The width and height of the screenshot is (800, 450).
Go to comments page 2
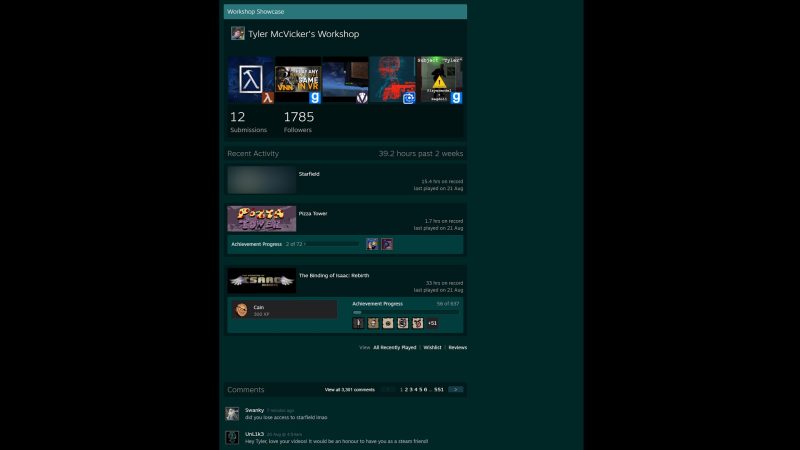click(406, 390)
